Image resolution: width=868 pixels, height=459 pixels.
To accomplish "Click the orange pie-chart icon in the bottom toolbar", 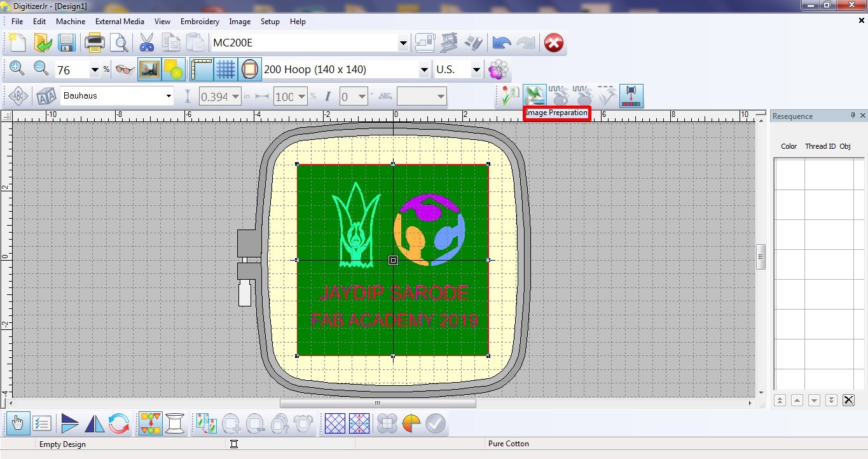I will pyautogui.click(x=411, y=423).
